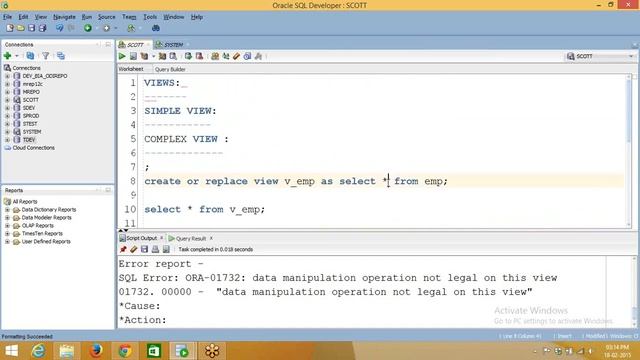Click the Rollback icon in worksheet toolbar
This screenshot has width=640, height=360.
199,56
